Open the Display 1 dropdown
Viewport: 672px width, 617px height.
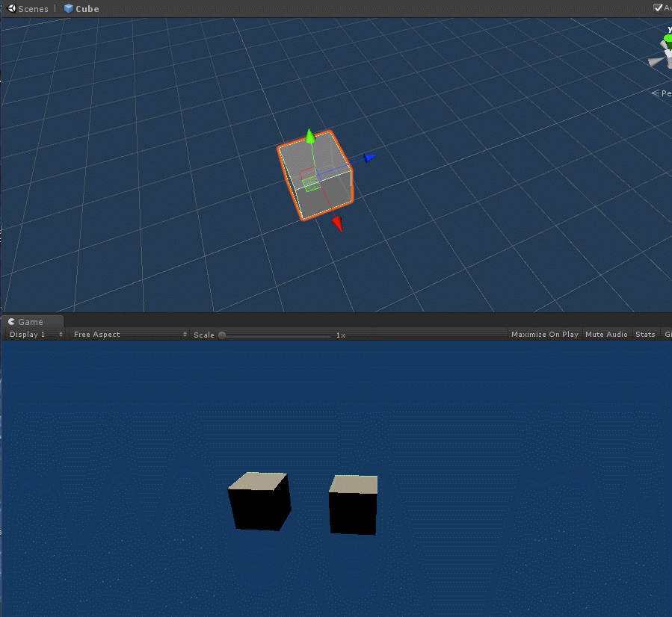click(34, 334)
